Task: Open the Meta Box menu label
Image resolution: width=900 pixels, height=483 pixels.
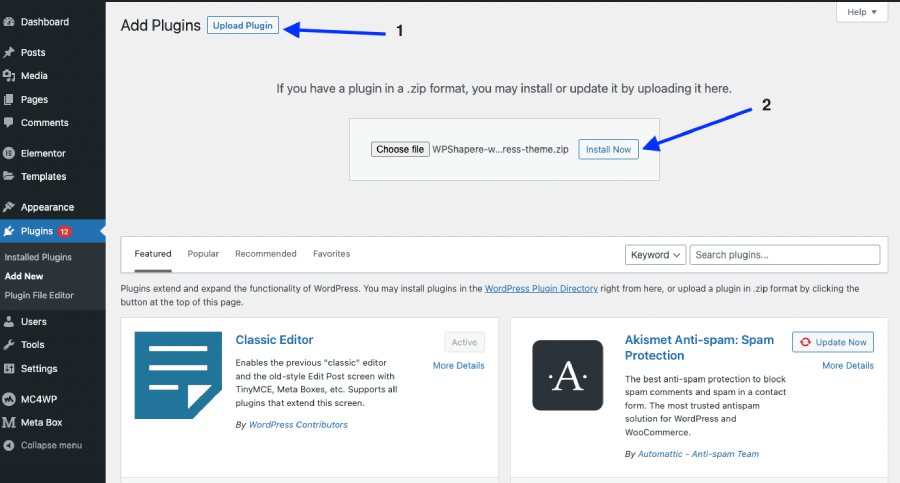Action: (41, 422)
